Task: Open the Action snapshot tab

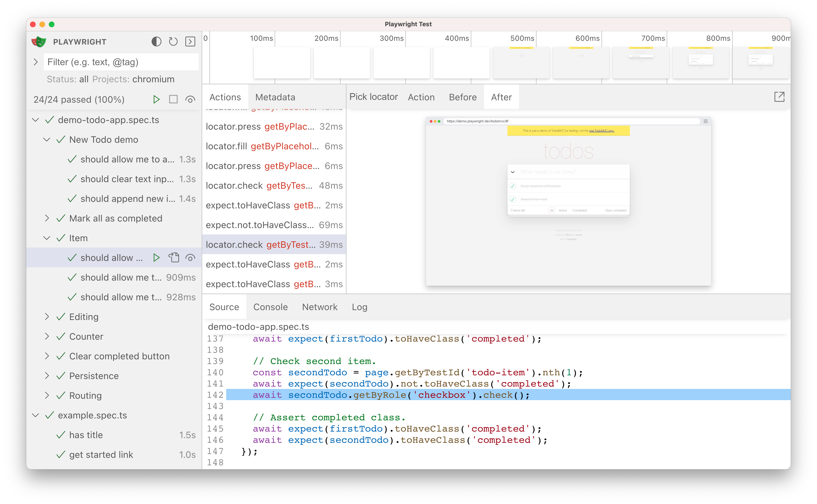Action: coord(421,97)
